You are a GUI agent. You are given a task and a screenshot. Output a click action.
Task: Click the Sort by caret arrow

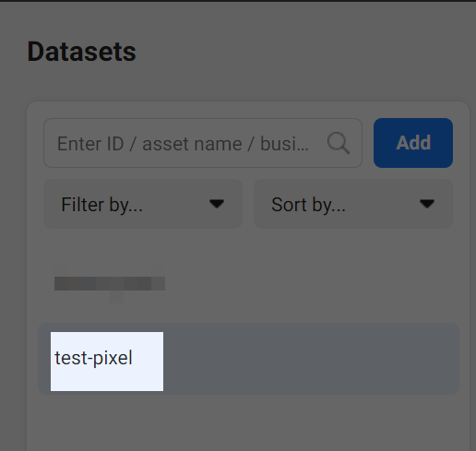point(427,204)
